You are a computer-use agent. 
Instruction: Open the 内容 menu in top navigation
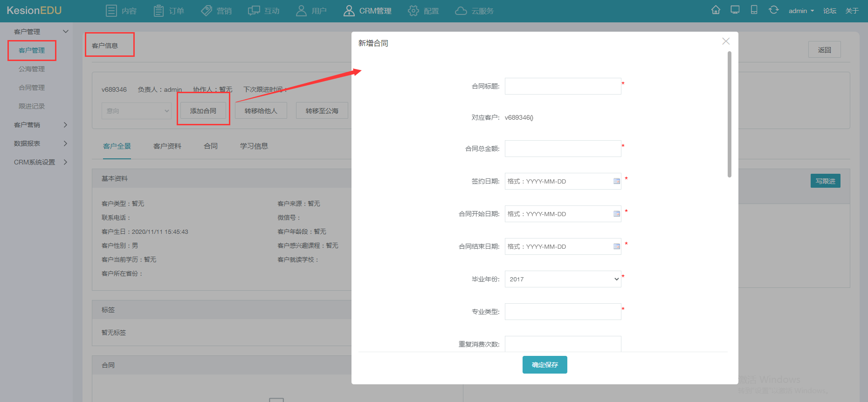[x=121, y=11]
